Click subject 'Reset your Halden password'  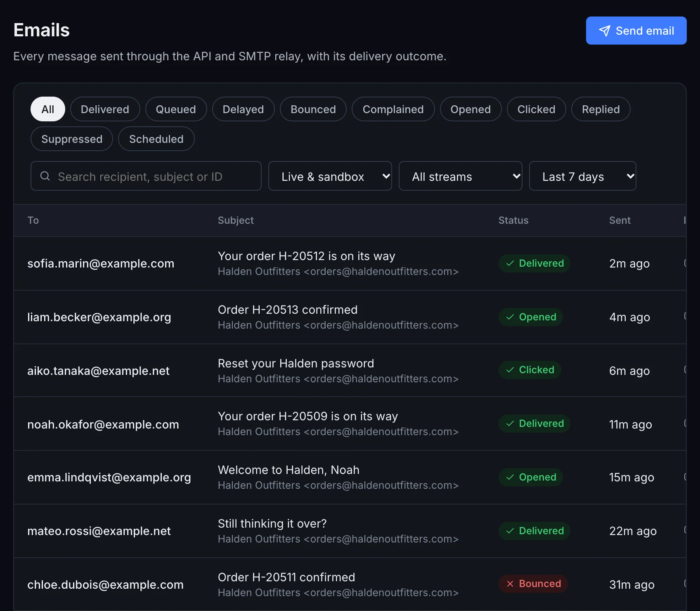click(296, 363)
